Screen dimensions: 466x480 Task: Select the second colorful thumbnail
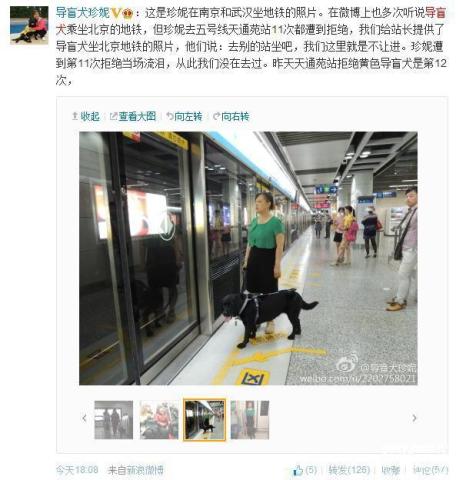[x=159, y=420]
